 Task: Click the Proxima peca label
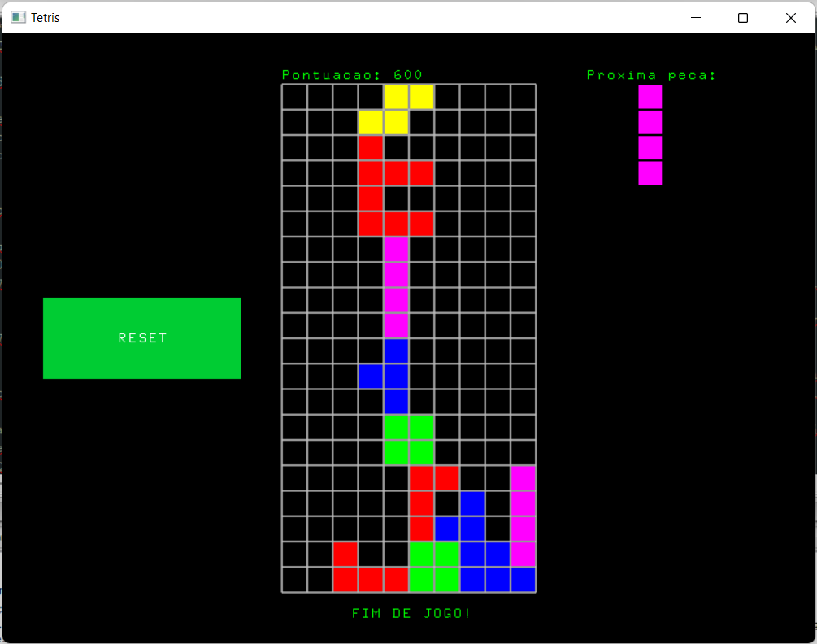coord(650,74)
